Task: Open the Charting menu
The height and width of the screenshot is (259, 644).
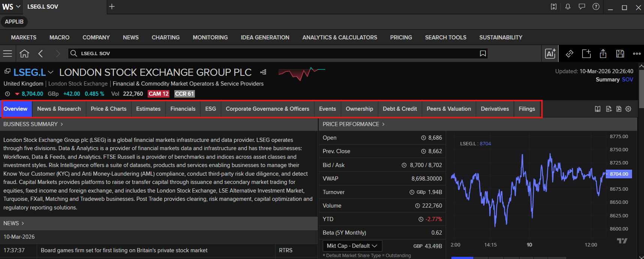Action: 166,38
